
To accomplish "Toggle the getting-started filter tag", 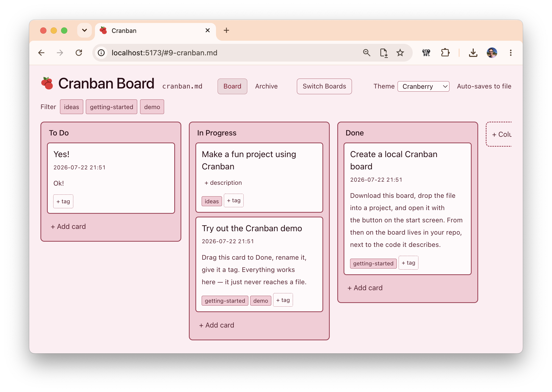I will tap(111, 107).
